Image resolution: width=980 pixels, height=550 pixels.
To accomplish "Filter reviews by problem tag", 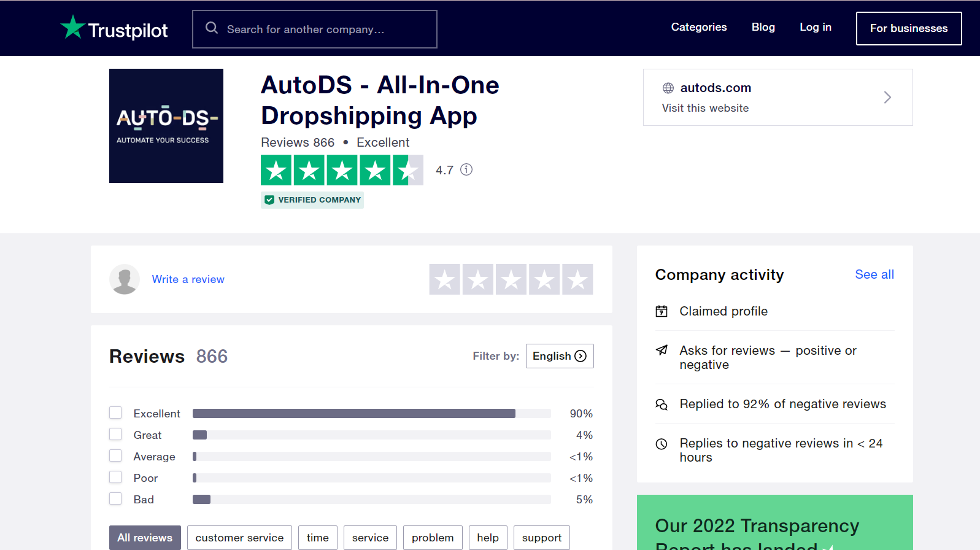I will coord(433,538).
